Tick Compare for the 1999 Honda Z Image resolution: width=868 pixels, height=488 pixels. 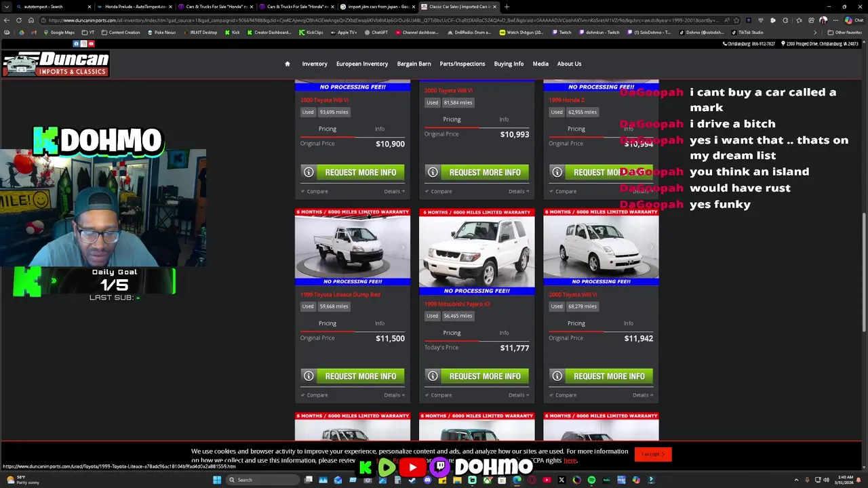(563, 191)
